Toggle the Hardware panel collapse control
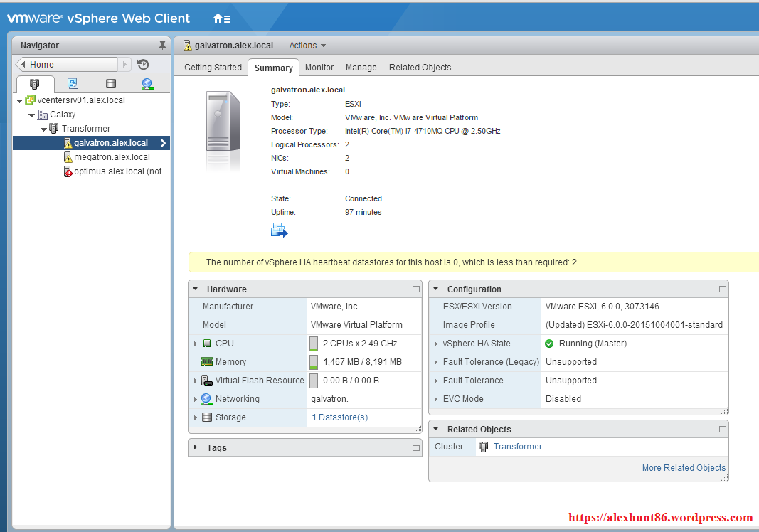Screen dimensions: 759x532 coord(196,289)
